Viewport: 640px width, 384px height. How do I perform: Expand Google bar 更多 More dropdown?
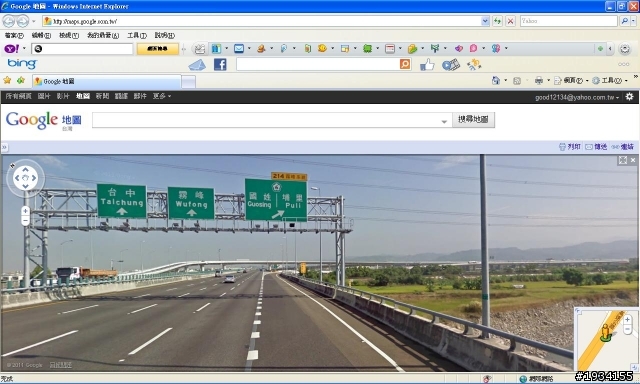coord(162,96)
